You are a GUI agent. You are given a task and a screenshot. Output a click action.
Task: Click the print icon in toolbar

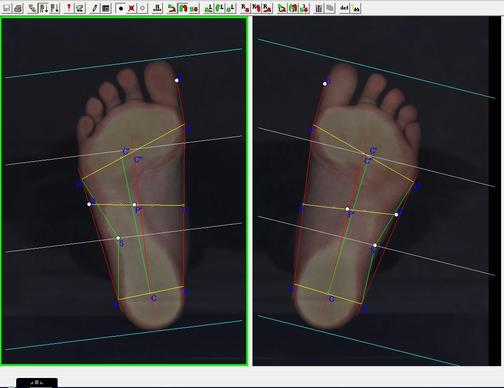point(18,8)
